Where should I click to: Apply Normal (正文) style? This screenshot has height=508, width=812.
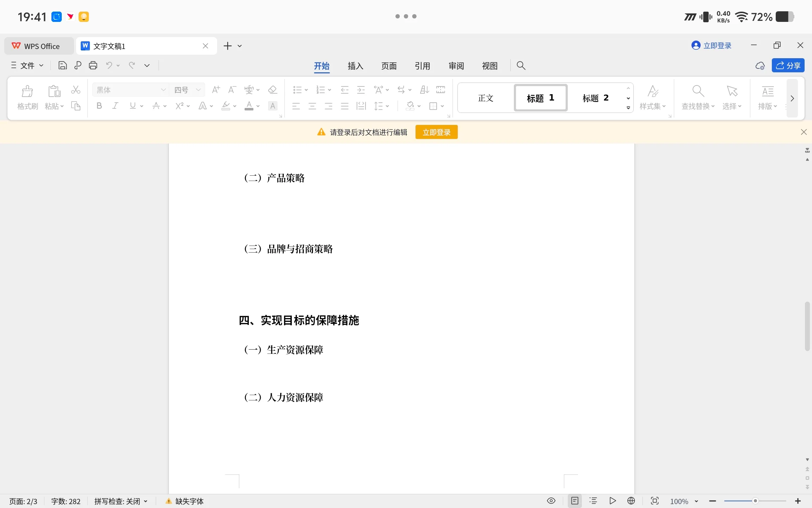[x=485, y=98]
